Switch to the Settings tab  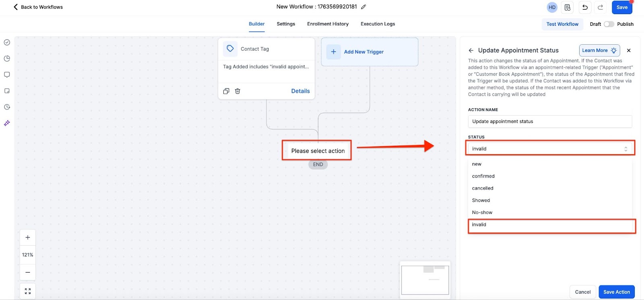[x=286, y=24]
